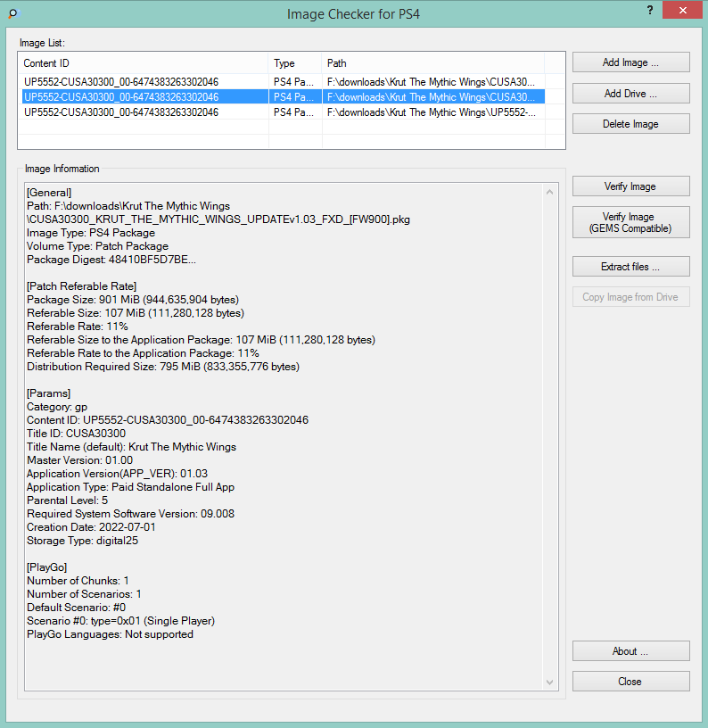
Task: Click the Close button at the bottom
Action: pos(630,681)
